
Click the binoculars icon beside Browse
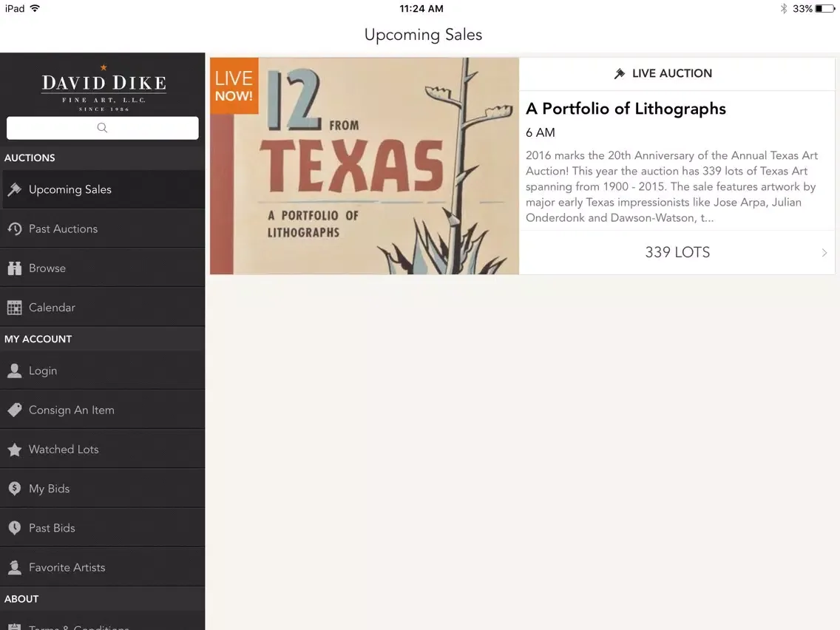pyautogui.click(x=15, y=268)
